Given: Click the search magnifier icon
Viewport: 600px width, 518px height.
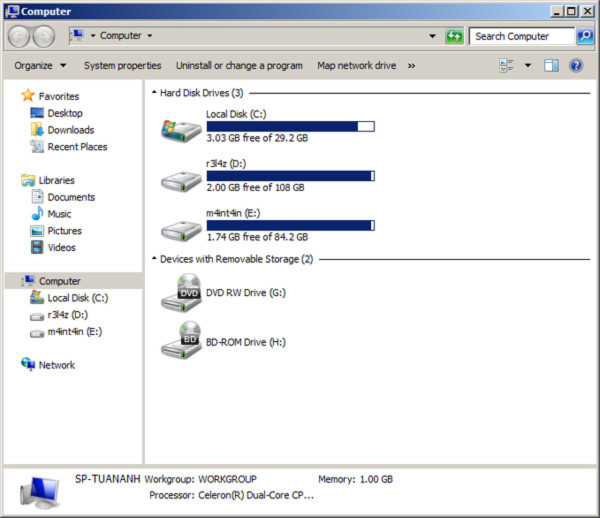Looking at the screenshot, I should coord(585,36).
